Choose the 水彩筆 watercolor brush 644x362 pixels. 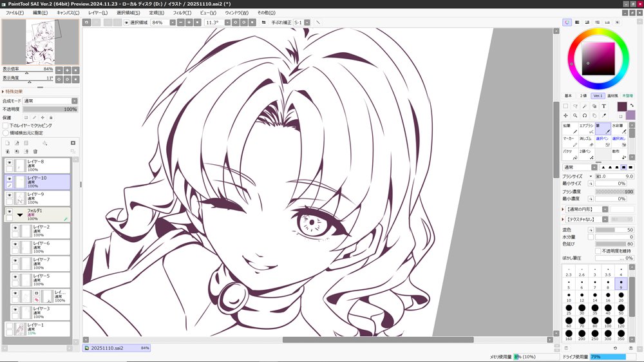(619, 129)
